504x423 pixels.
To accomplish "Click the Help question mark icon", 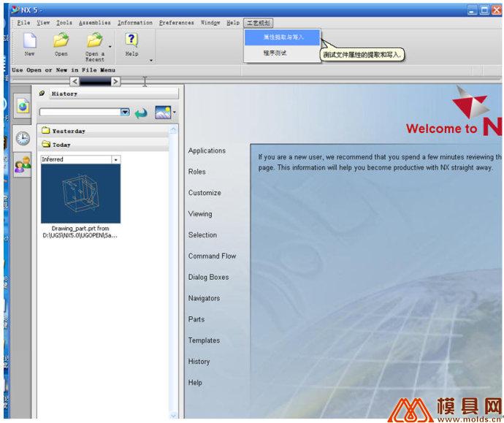I will [131, 40].
